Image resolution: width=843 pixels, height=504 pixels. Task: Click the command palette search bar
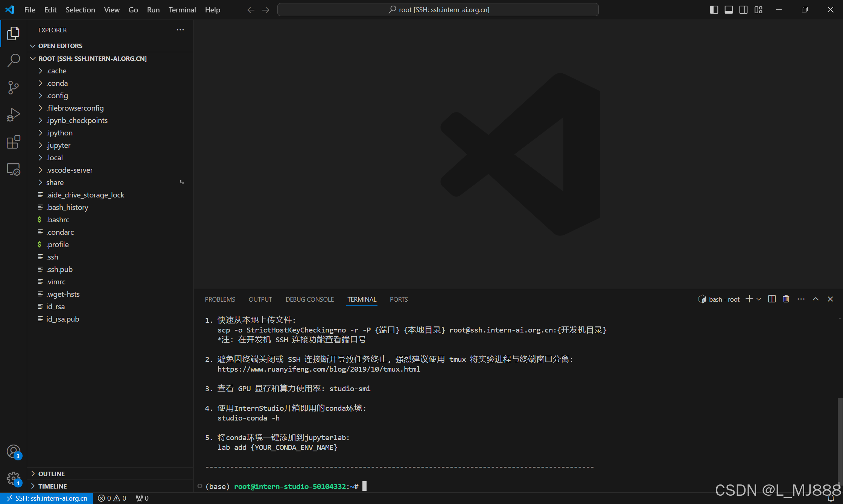pyautogui.click(x=438, y=10)
